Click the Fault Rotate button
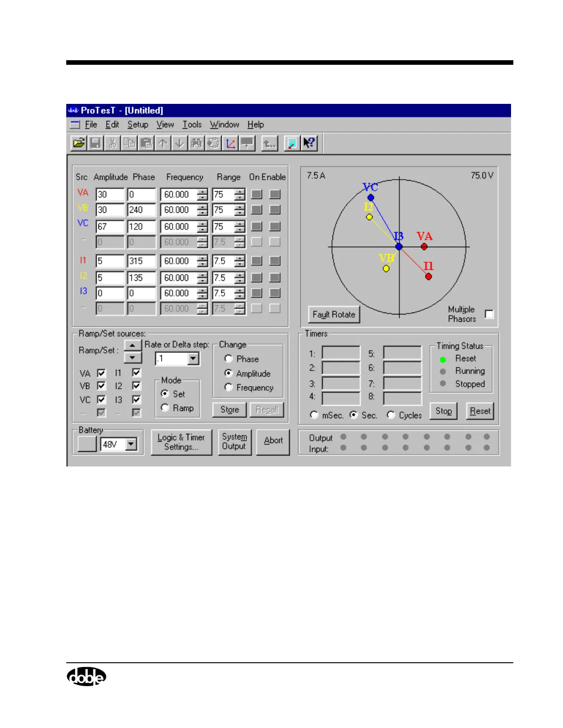This screenshot has height=728, width=563. pos(334,315)
